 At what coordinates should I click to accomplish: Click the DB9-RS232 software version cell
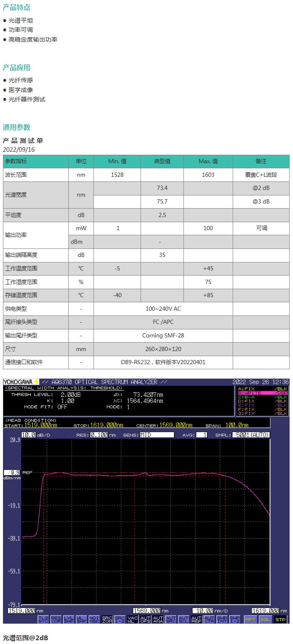click(163, 362)
